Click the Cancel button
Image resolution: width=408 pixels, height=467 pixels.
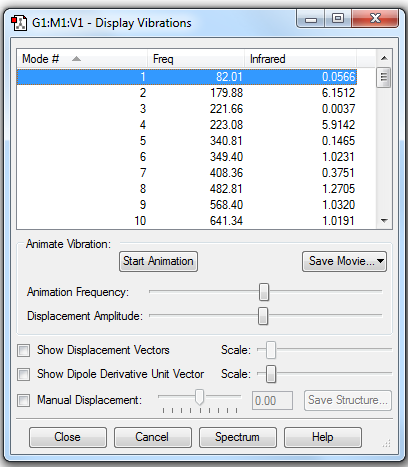coord(153,437)
